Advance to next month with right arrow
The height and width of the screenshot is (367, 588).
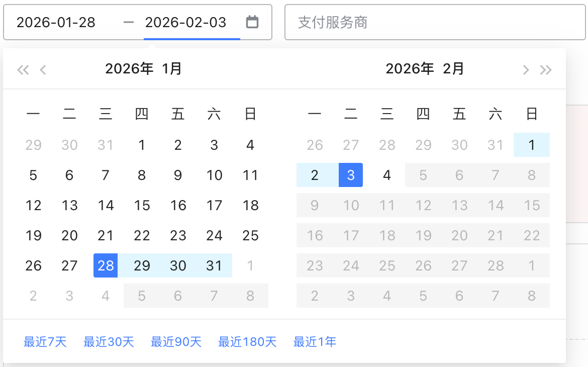[526, 69]
